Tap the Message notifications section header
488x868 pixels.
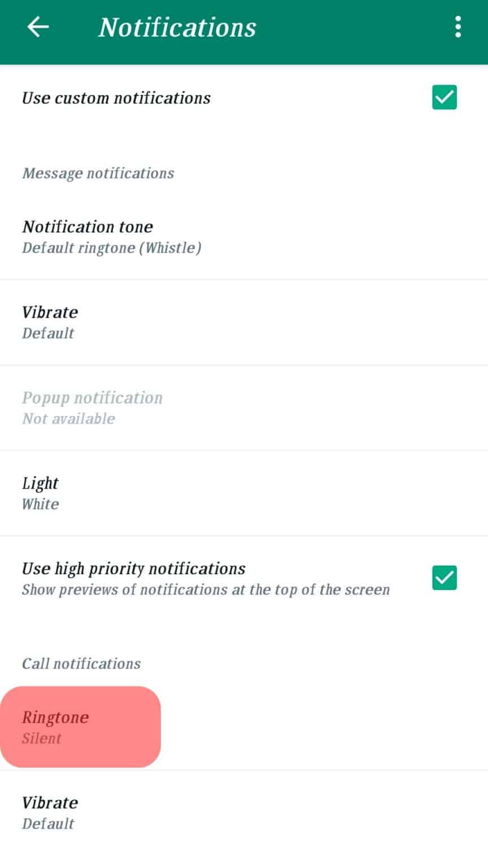98,173
